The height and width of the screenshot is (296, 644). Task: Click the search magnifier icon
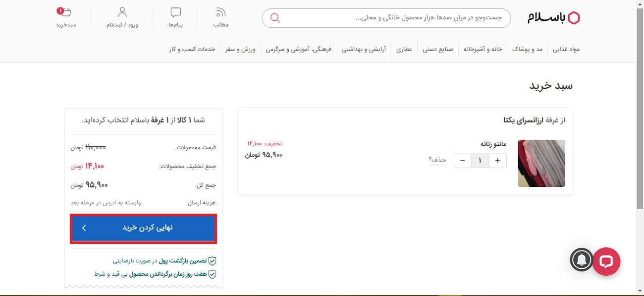pos(275,18)
